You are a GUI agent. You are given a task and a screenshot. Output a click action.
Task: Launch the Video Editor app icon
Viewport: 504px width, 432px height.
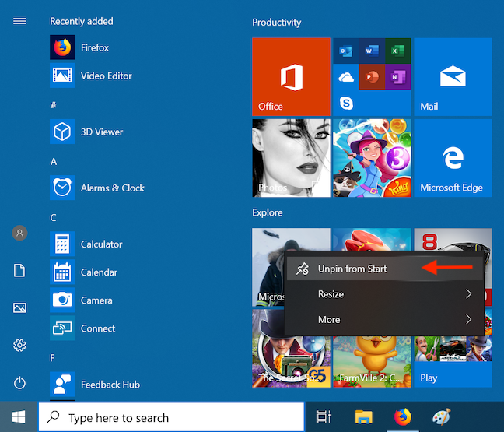tap(62, 76)
